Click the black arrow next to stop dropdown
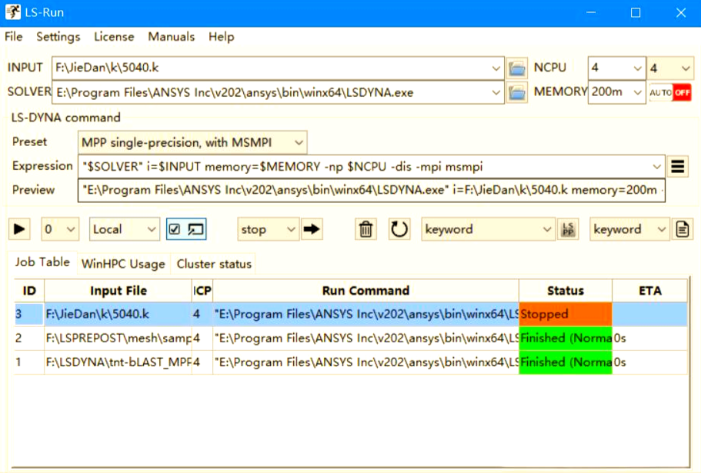The width and height of the screenshot is (701, 473). point(313,229)
